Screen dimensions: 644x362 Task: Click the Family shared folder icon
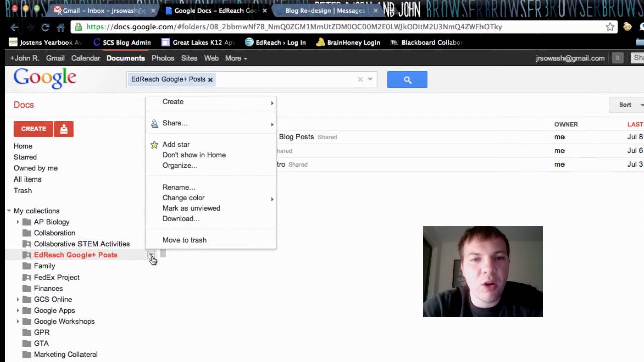27,266
